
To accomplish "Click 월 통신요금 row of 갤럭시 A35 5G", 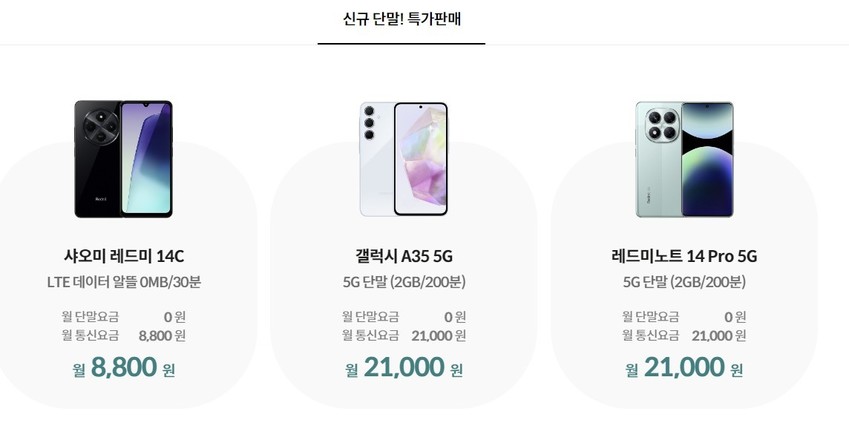I will tap(404, 336).
